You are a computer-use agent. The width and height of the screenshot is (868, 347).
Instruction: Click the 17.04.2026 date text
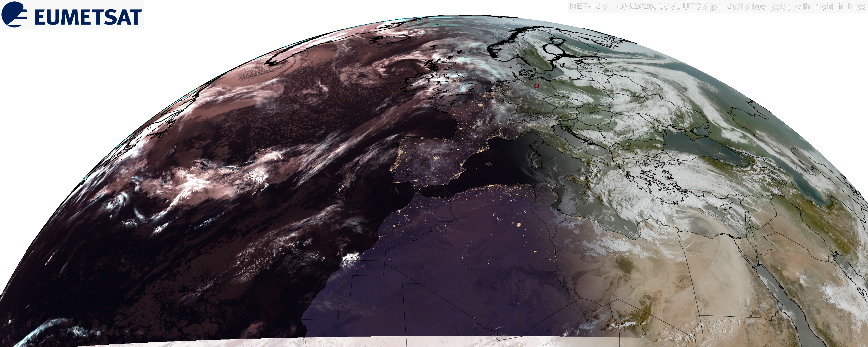coord(632,6)
